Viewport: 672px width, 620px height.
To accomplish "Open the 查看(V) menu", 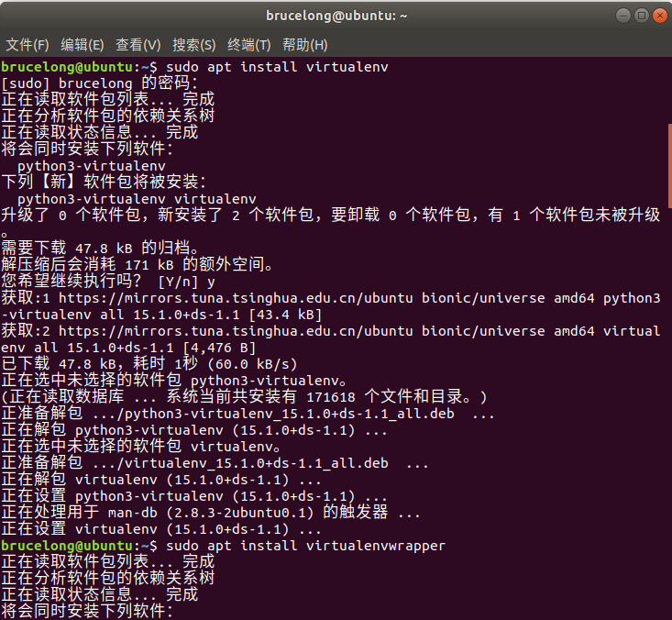I will (x=138, y=45).
